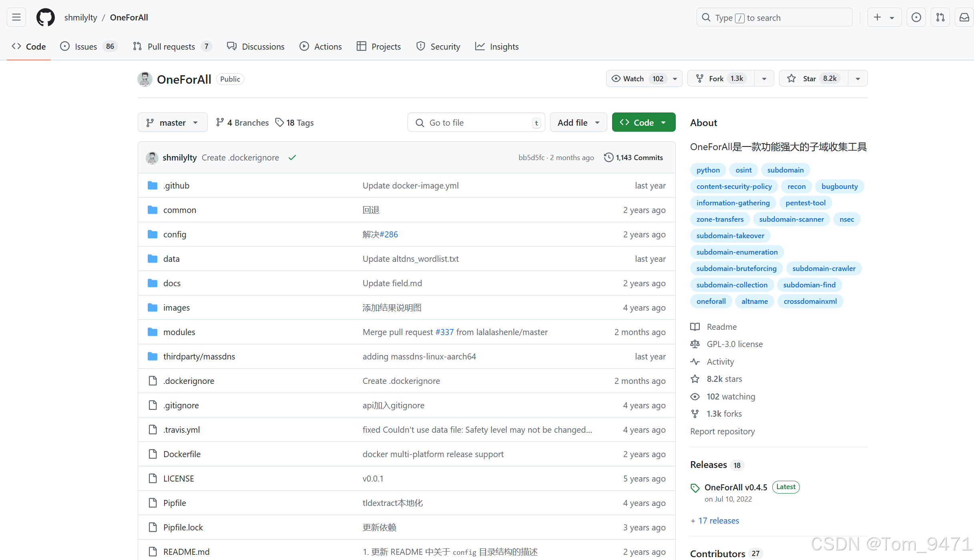974x560 pixels.
Task: Click the subdomain-takeover topic tag
Action: tap(730, 235)
